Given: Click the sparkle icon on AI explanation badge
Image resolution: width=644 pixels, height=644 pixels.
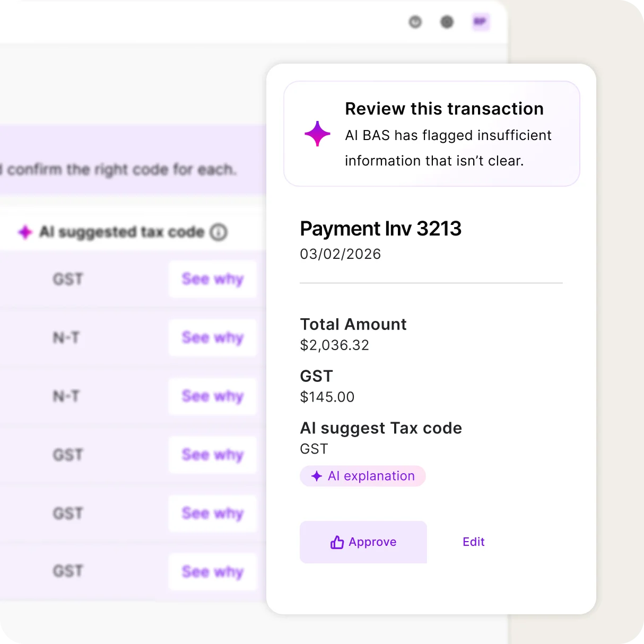Looking at the screenshot, I should [x=317, y=476].
